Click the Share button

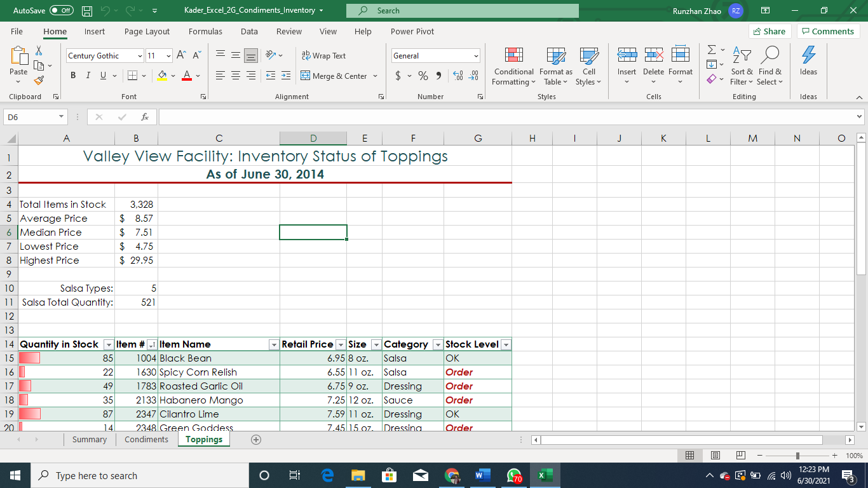(x=769, y=31)
